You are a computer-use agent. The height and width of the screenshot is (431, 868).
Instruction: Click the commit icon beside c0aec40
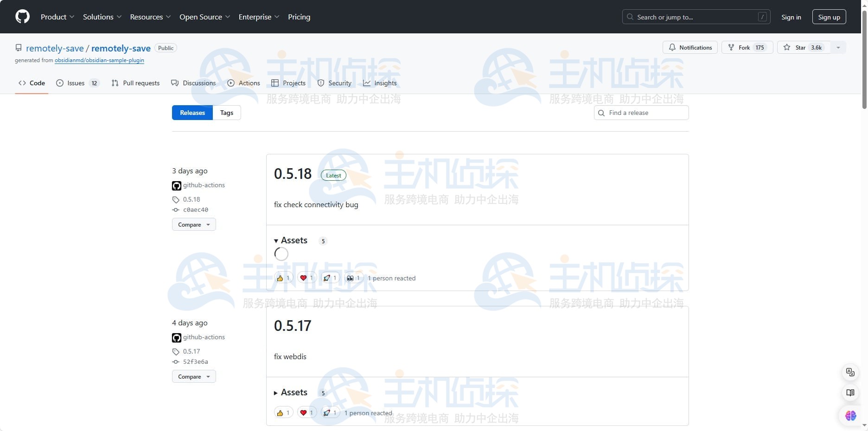[176, 210]
